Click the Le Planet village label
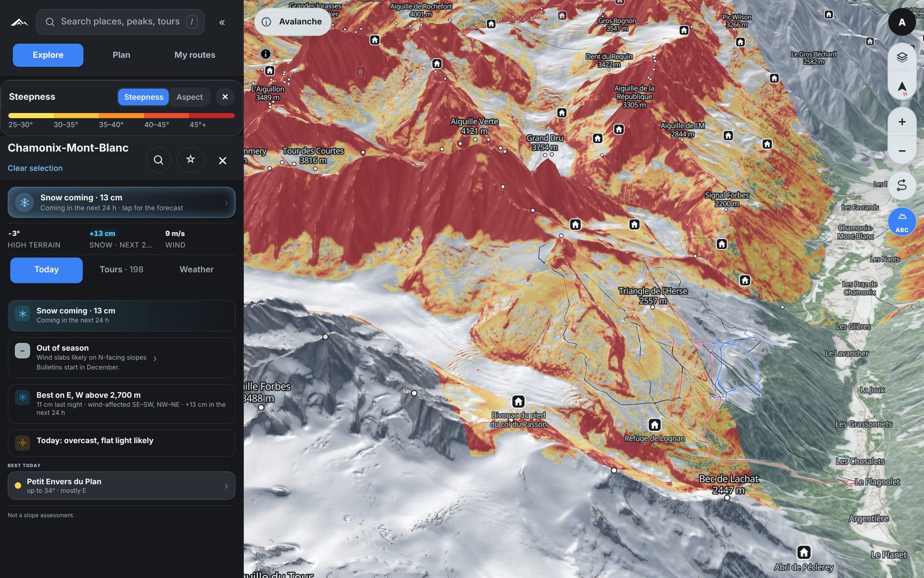 point(889,555)
